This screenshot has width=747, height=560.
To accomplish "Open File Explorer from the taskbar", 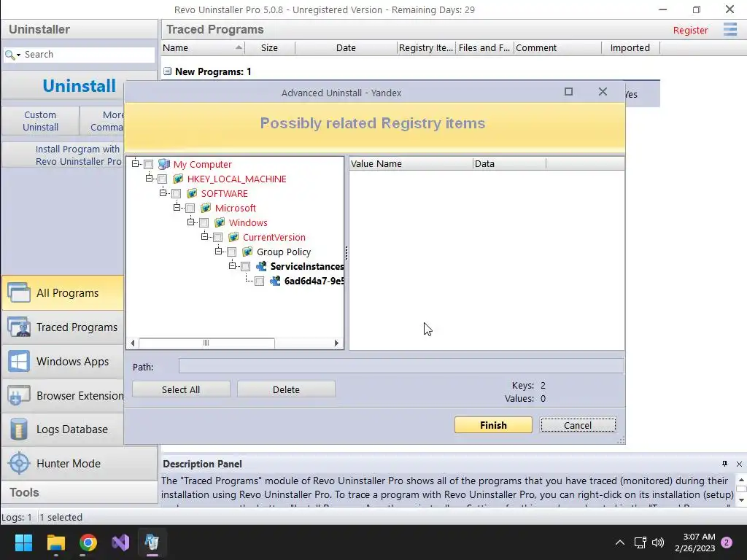I will [x=55, y=542].
